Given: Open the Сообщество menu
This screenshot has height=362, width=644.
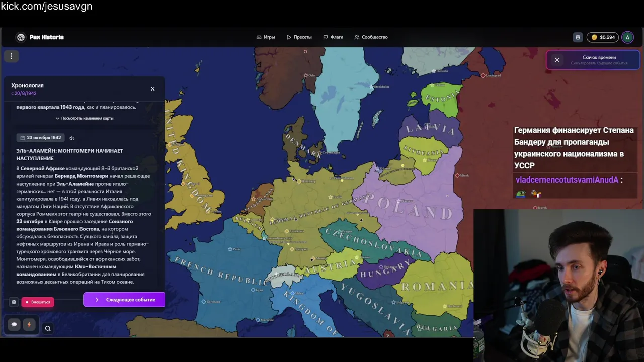Looking at the screenshot, I should [x=371, y=37].
